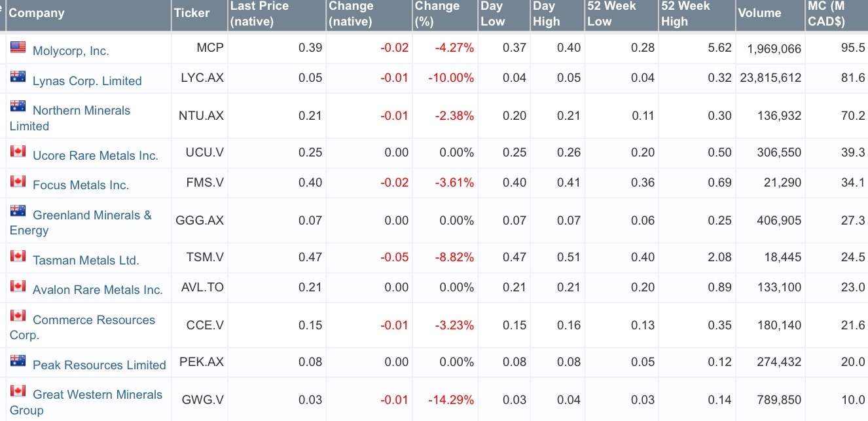Screen dimensions: 868x421
Task: Open the Lynas Corp. Limited link
Action: (x=87, y=81)
